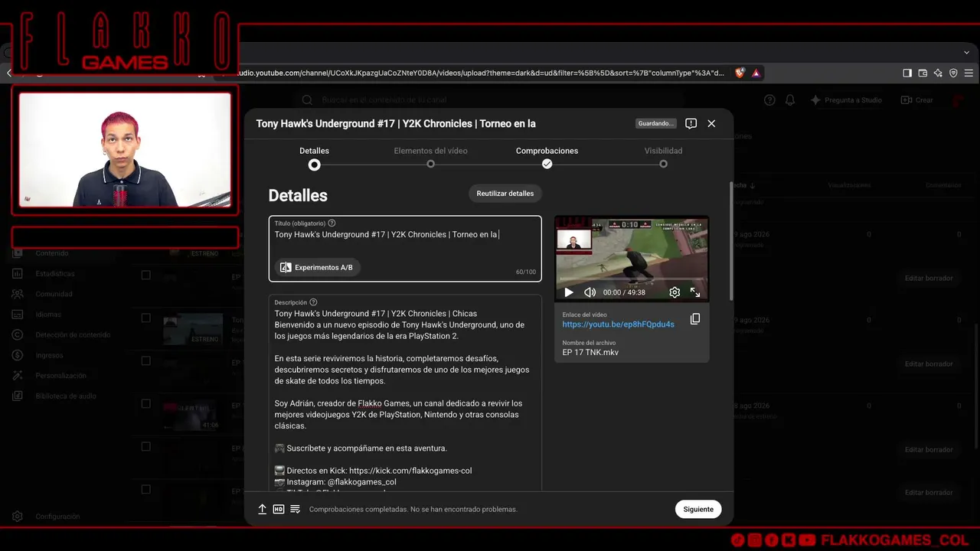Mute the video preview volume
This screenshot has width=980, height=551.
point(590,292)
